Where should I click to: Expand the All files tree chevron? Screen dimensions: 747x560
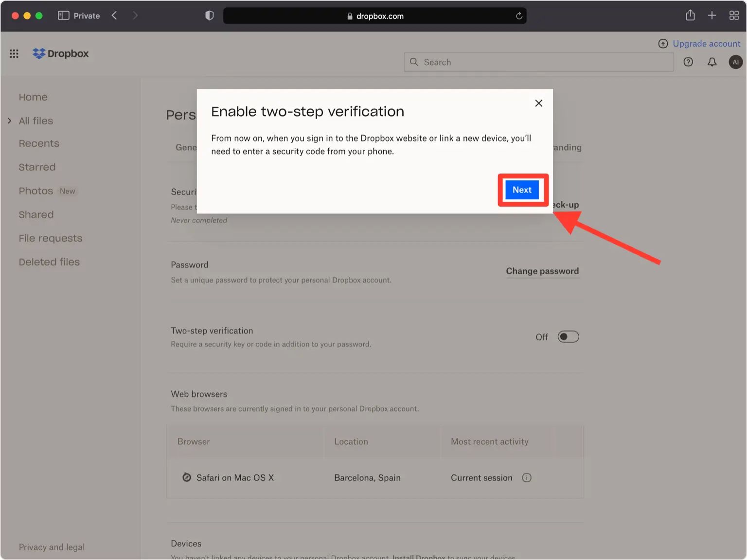[10, 121]
